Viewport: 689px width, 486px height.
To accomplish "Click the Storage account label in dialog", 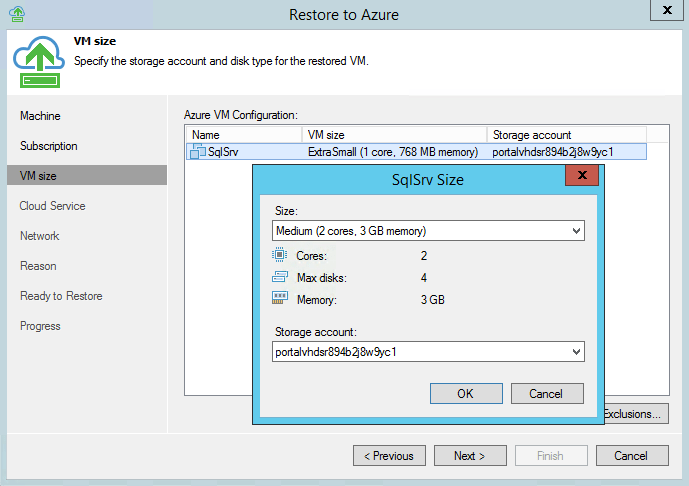I will click(x=316, y=332).
